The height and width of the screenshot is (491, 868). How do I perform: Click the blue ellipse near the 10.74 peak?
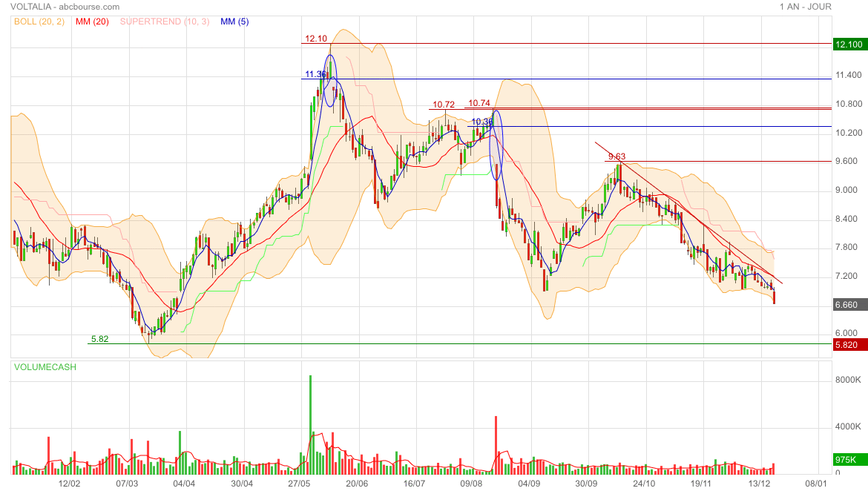(x=496, y=145)
